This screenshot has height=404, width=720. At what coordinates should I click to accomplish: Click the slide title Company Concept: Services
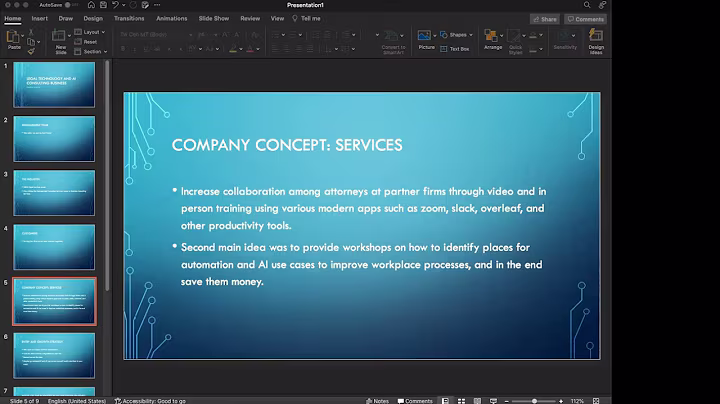point(287,145)
